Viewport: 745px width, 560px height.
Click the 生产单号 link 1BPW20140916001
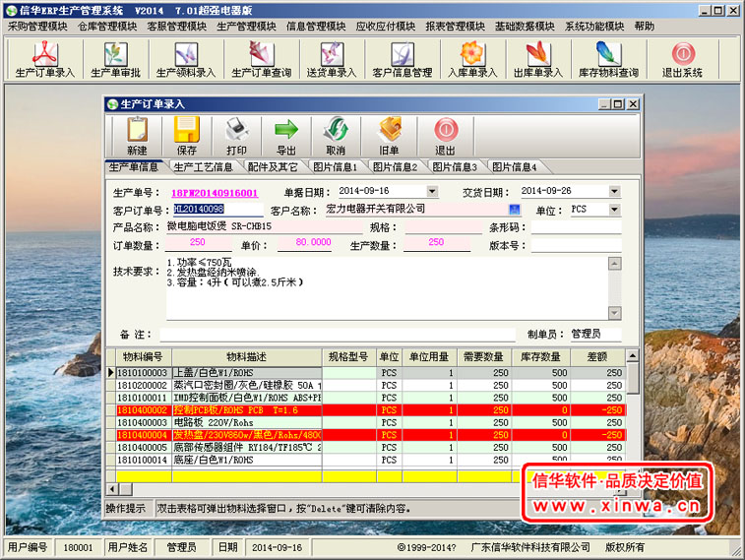coord(215,192)
